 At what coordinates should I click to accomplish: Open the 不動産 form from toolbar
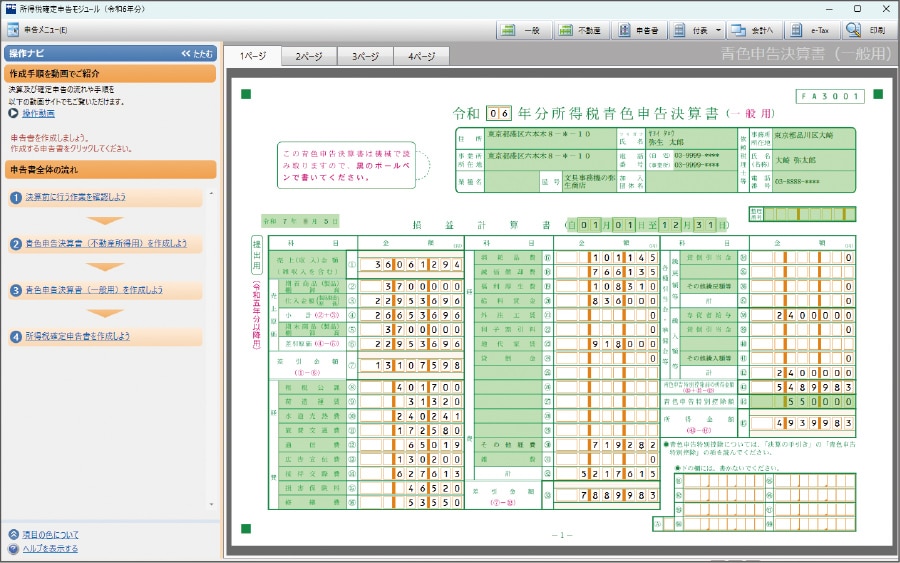point(580,30)
